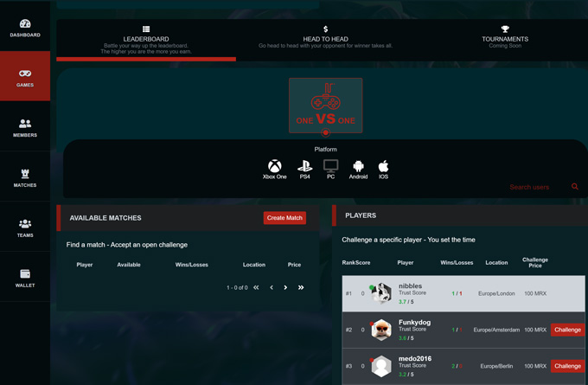Go to next page of available matches
Screen dimensions: 588x385
(x=285, y=287)
